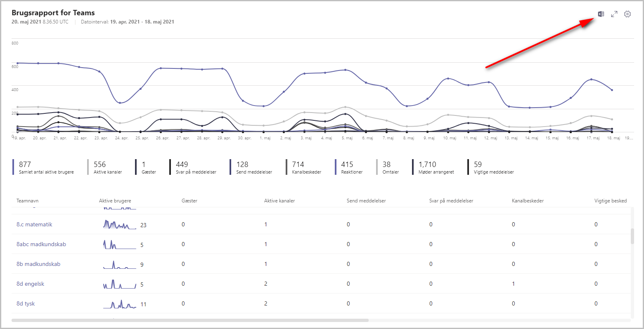644x329 pixels.
Task: Click the 24. apr. label on the chart axis
Action: click(121, 138)
